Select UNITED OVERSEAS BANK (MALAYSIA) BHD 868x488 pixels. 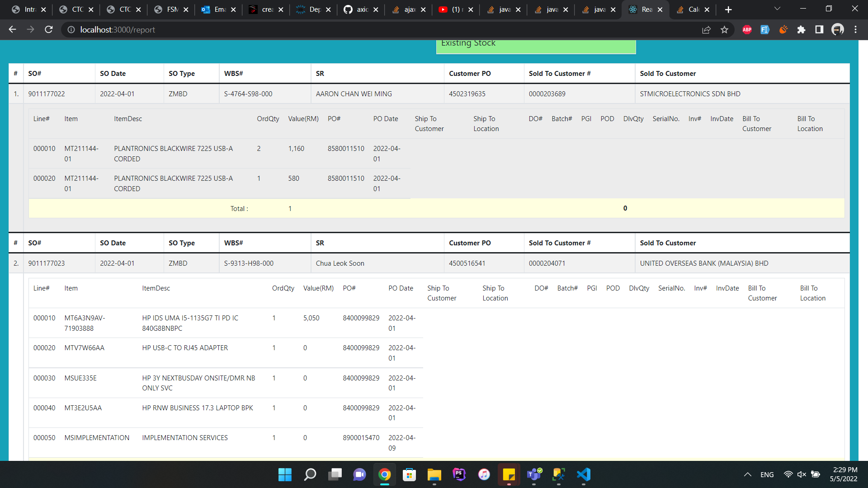coord(704,263)
